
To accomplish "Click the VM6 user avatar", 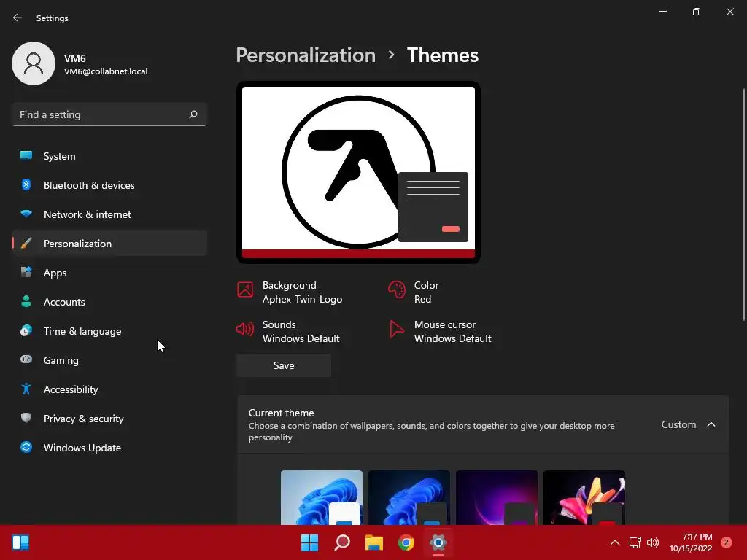I will point(34,63).
